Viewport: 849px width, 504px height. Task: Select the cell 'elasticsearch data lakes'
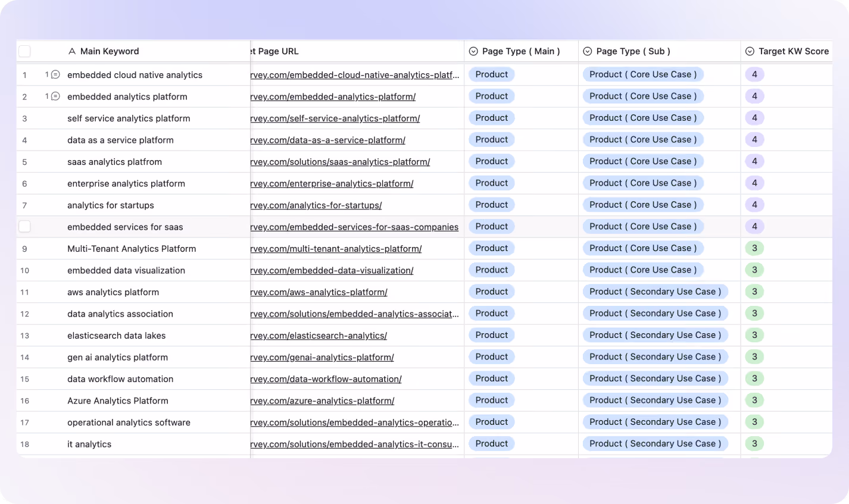[x=117, y=336]
